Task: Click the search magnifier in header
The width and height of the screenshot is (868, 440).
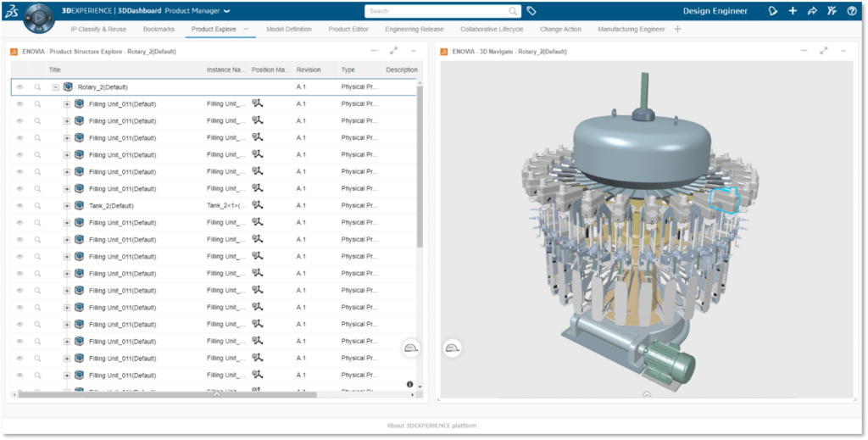Action: [513, 11]
